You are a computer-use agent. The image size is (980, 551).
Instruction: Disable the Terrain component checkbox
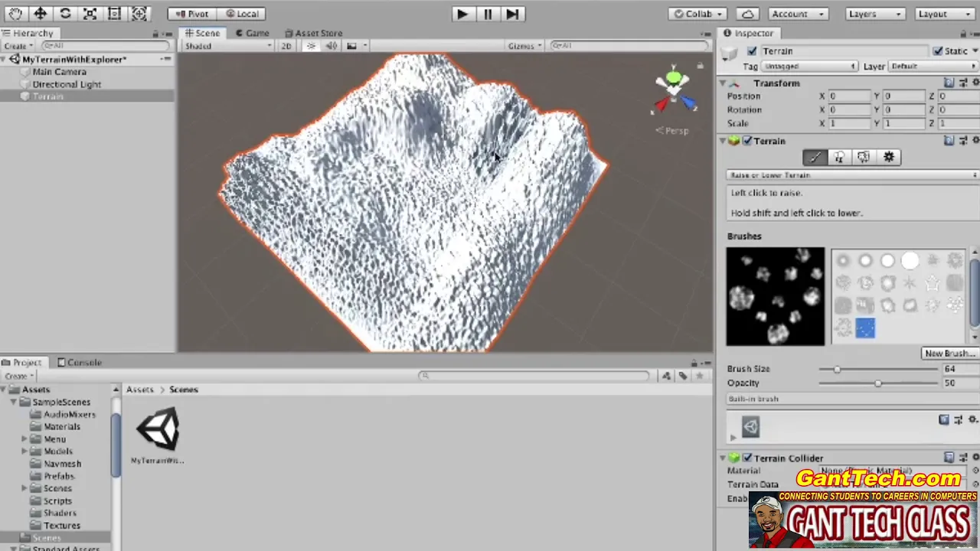coord(747,141)
